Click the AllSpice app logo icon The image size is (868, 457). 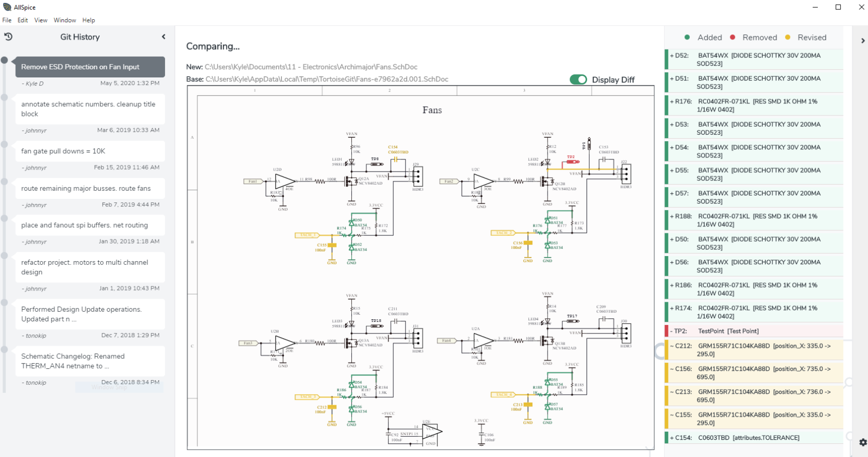pos(7,7)
